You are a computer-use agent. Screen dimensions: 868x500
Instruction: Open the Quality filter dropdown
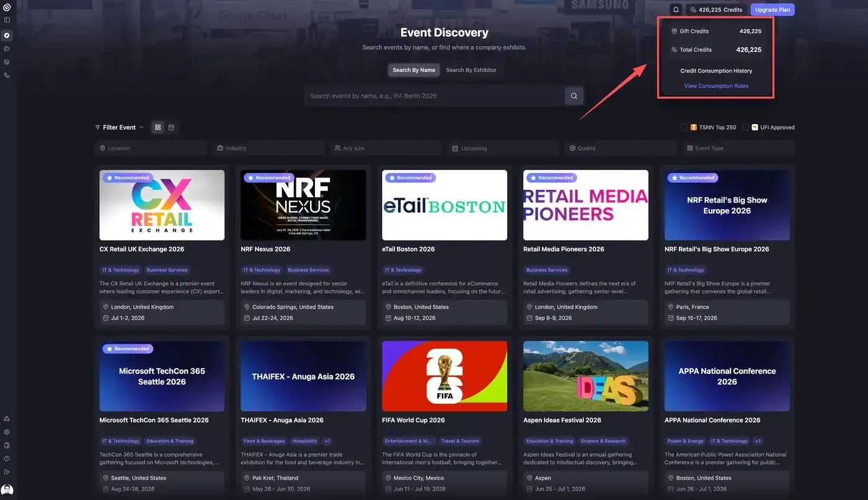point(621,148)
